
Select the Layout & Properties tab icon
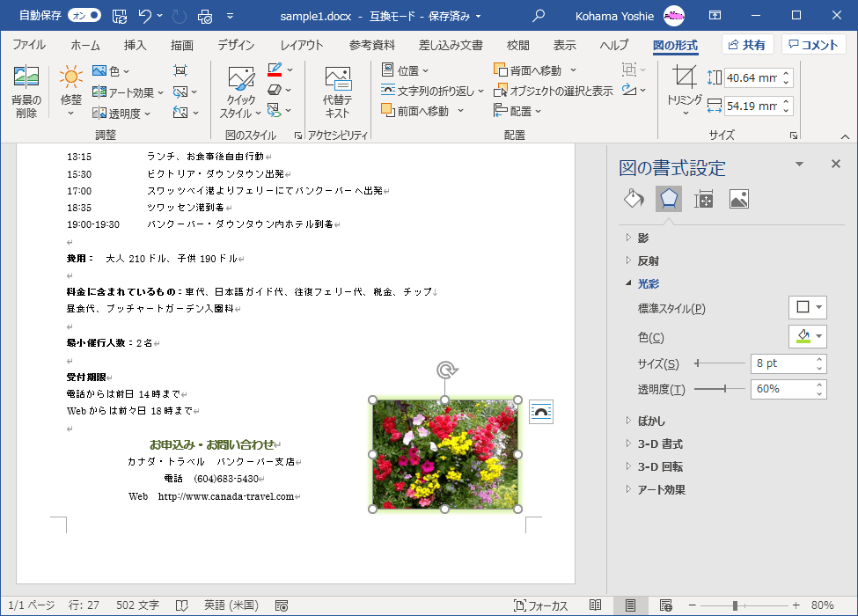point(704,199)
